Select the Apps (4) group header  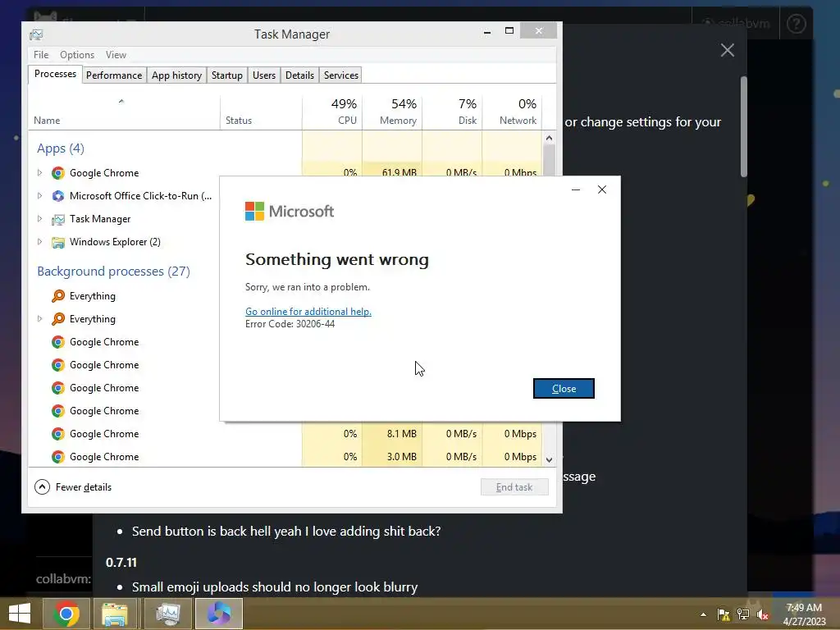tap(61, 148)
